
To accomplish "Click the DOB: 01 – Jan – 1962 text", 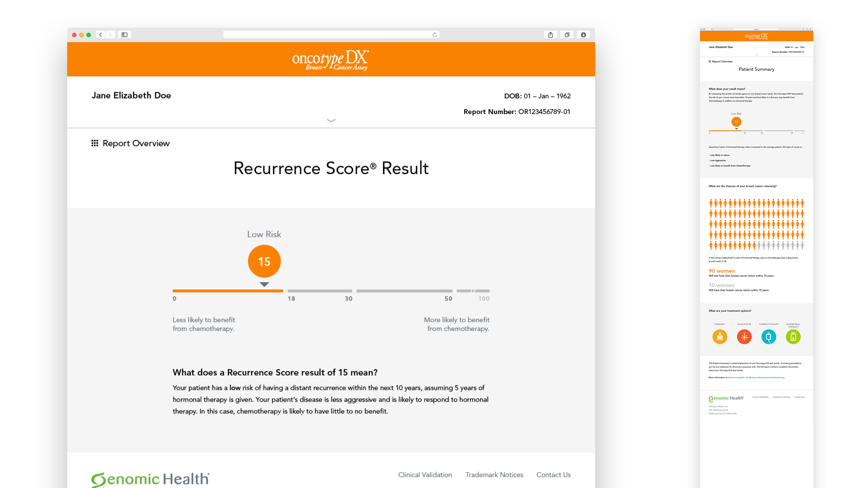I will pos(537,96).
